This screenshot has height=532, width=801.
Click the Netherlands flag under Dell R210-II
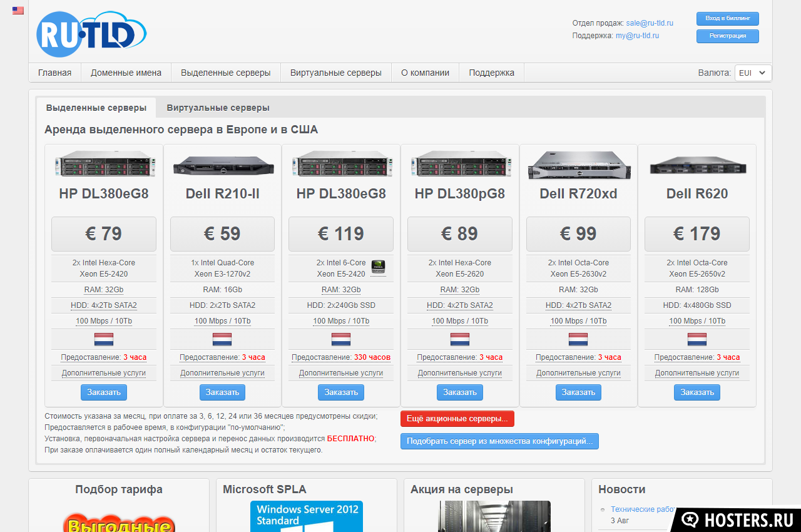(222, 339)
